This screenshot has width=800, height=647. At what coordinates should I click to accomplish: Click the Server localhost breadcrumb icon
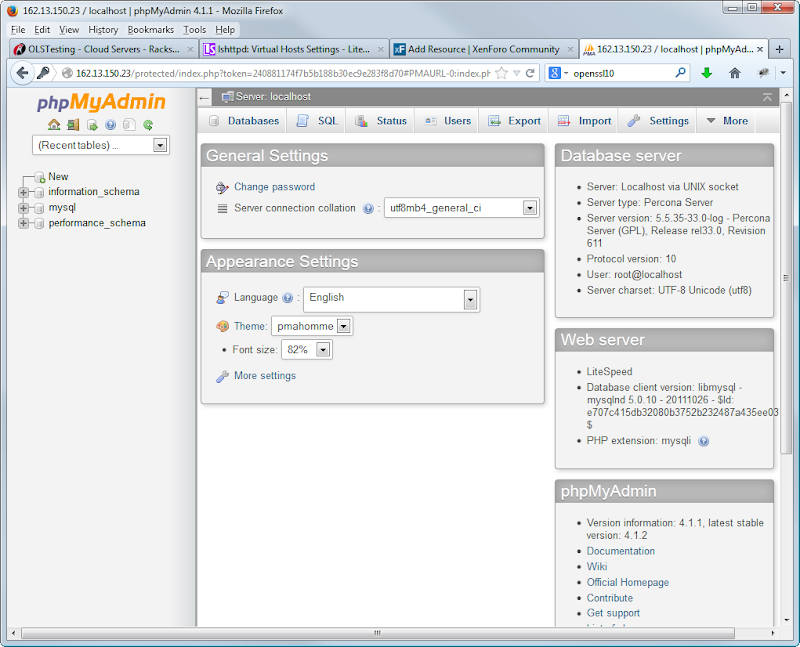228,96
